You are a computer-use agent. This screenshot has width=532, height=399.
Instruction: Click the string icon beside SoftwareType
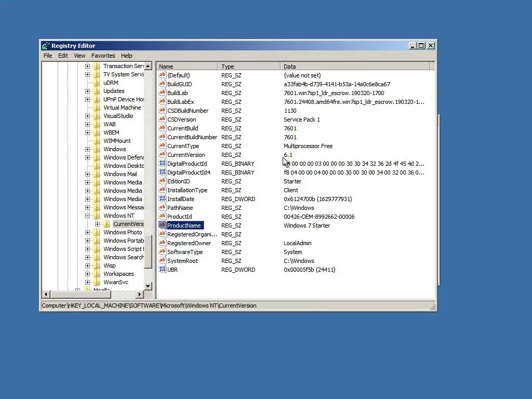coord(163,251)
